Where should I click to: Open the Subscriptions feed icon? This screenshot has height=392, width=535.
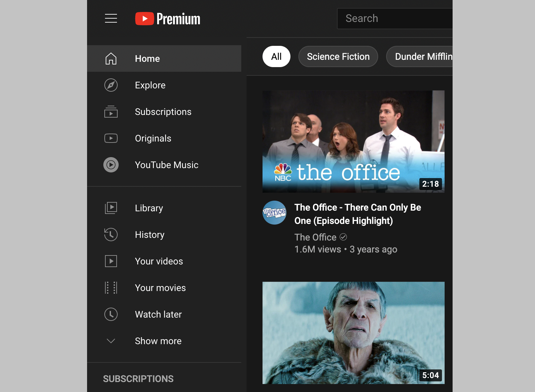(x=111, y=112)
